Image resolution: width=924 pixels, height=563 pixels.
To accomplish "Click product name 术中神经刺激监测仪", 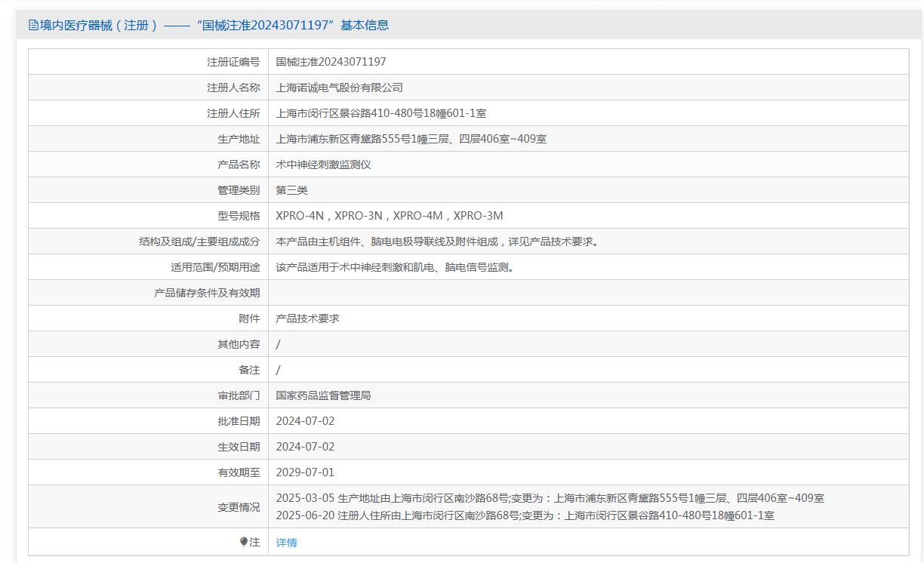I will (323, 165).
